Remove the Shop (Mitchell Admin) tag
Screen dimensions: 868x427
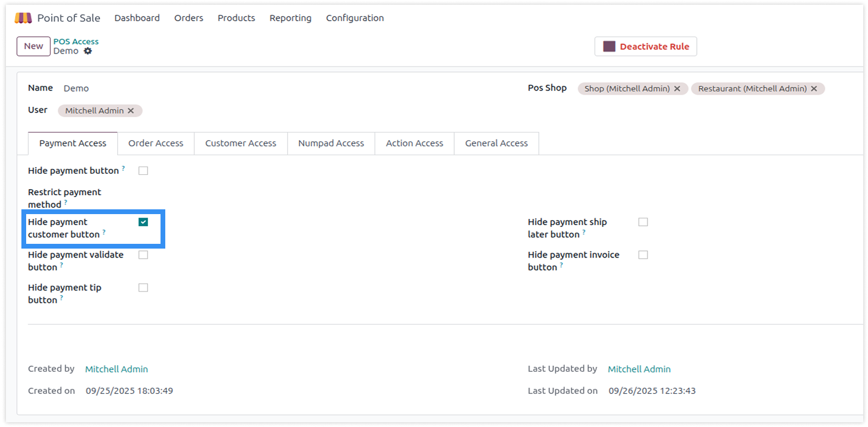(677, 89)
